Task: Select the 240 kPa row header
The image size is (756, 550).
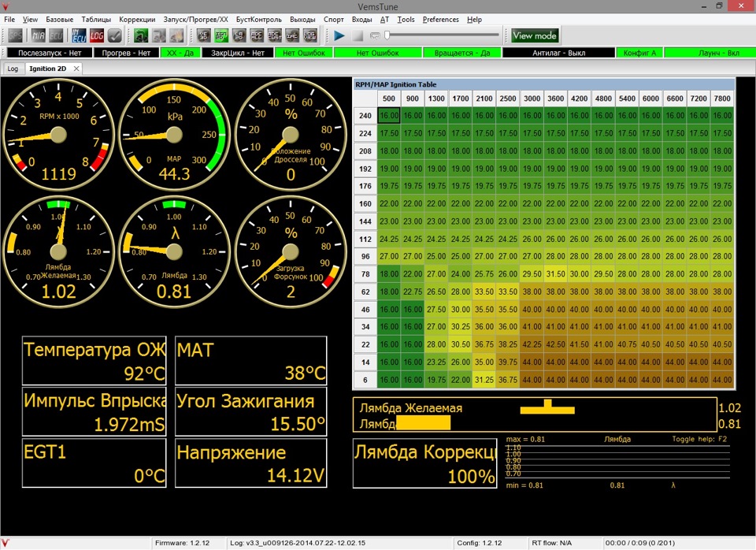Action: coord(365,116)
